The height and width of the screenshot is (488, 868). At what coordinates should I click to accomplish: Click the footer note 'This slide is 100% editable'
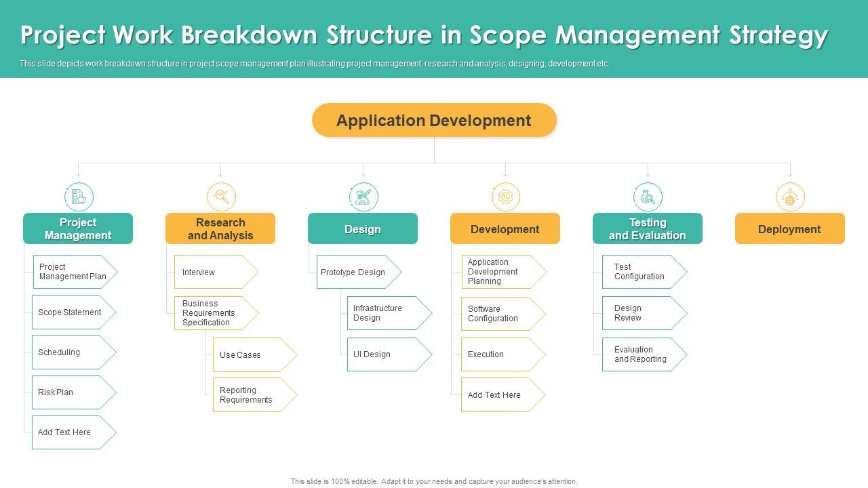click(x=434, y=481)
